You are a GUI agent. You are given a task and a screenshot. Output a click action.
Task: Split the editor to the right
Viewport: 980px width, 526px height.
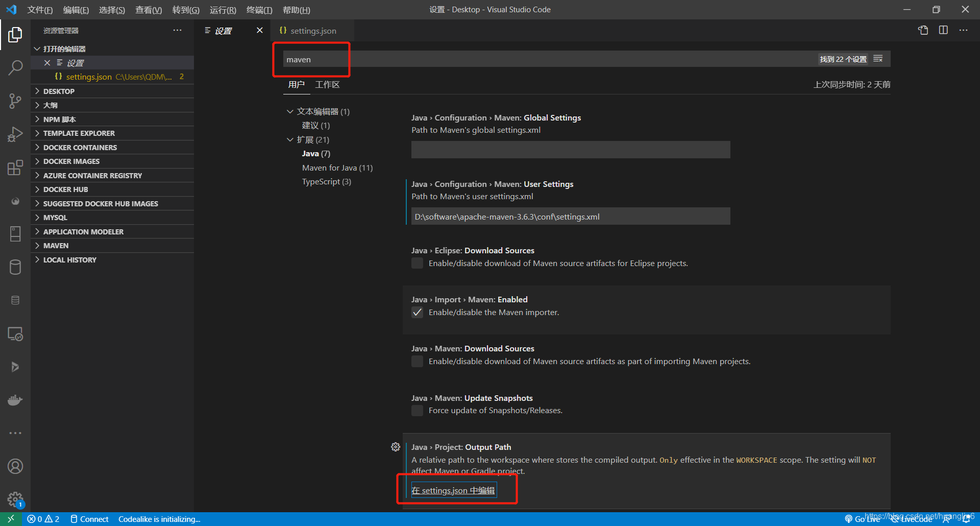943,31
